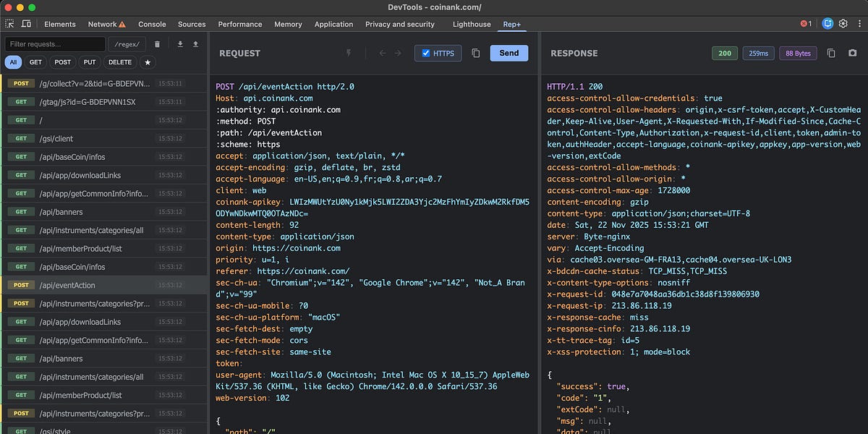Export requests using the download icon
The width and height of the screenshot is (868, 434).
coord(179,43)
